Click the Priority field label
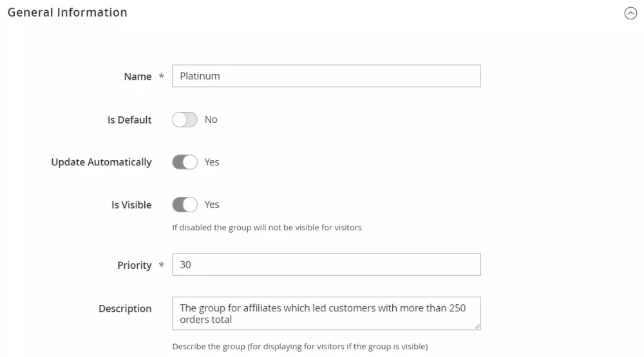This screenshot has width=644, height=357. 133,265
